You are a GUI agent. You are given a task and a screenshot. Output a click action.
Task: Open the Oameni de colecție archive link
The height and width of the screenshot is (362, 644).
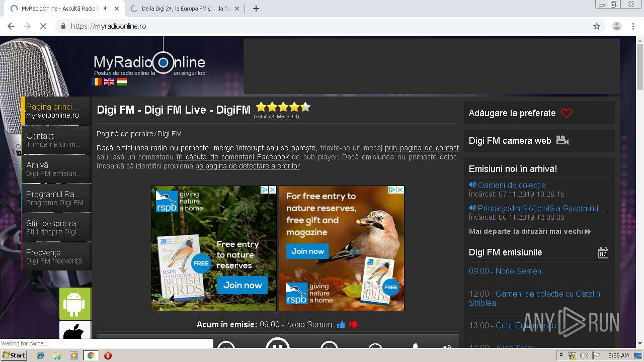point(512,185)
